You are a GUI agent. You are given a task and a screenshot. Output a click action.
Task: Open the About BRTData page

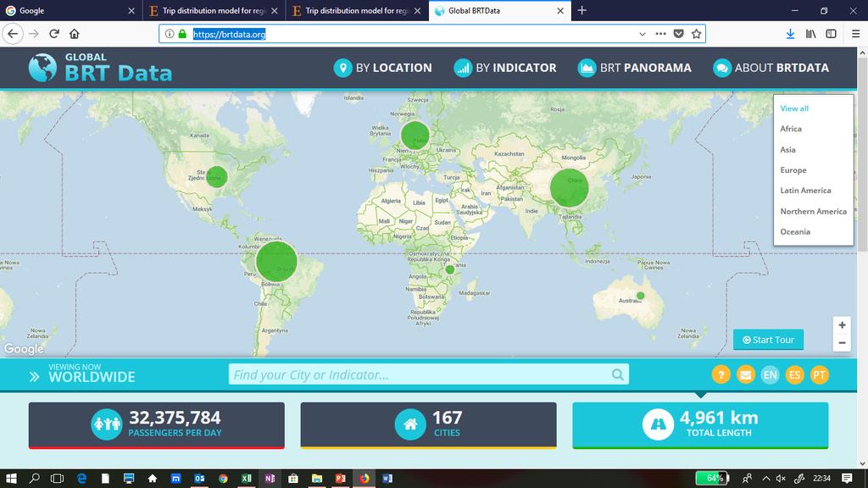coord(771,68)
